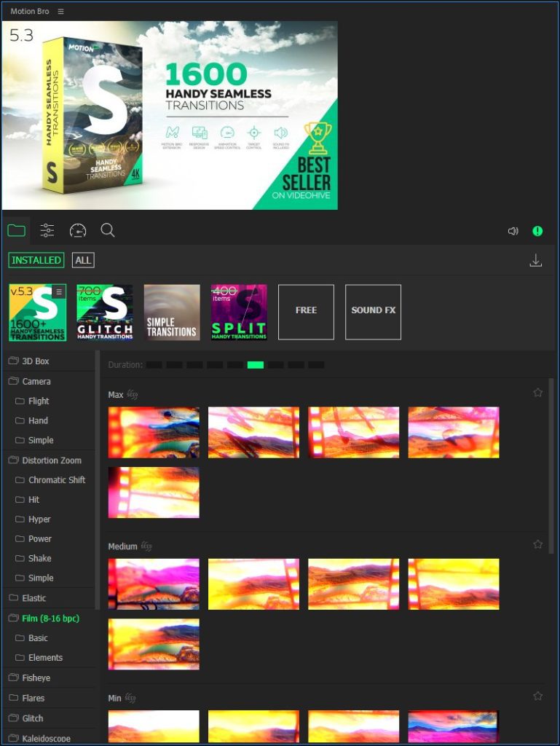Click the download packs icon
Image resolution: width=560 pixels, height=746 pixels.
536,260
